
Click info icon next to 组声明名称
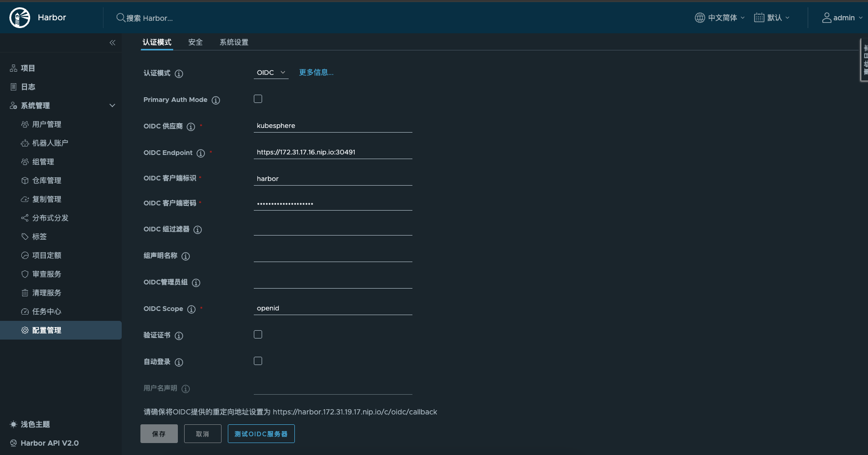pyautogui.click(x=186, y=256)
